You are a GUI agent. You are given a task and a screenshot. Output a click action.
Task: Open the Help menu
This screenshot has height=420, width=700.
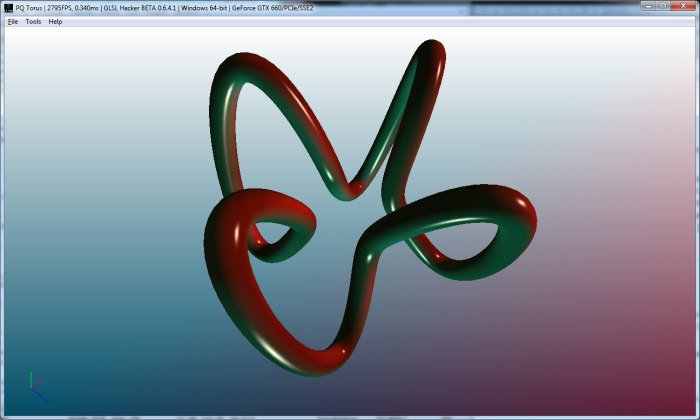point(55,21)
